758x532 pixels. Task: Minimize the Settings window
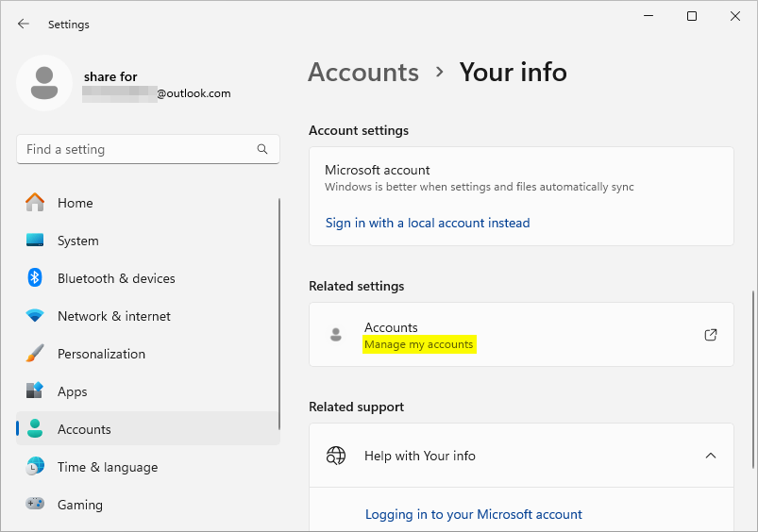(649, 16)
